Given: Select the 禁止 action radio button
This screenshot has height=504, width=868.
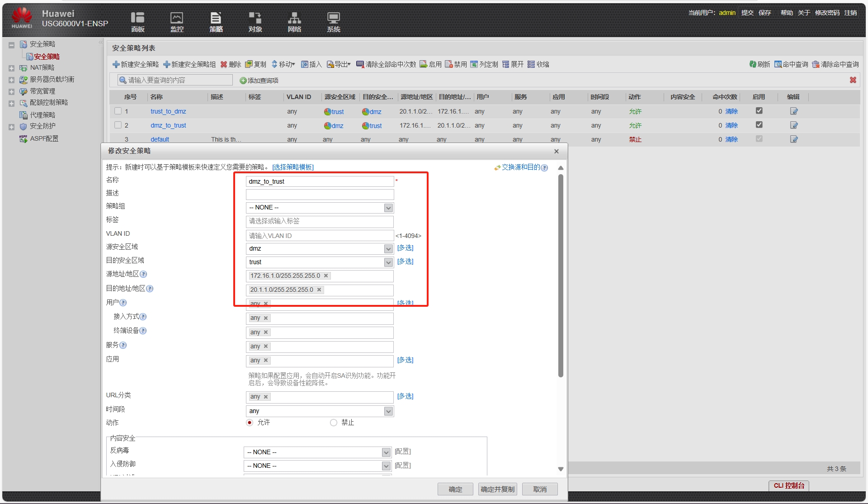Looking at the screenshot, I should (x=334, y=423).
